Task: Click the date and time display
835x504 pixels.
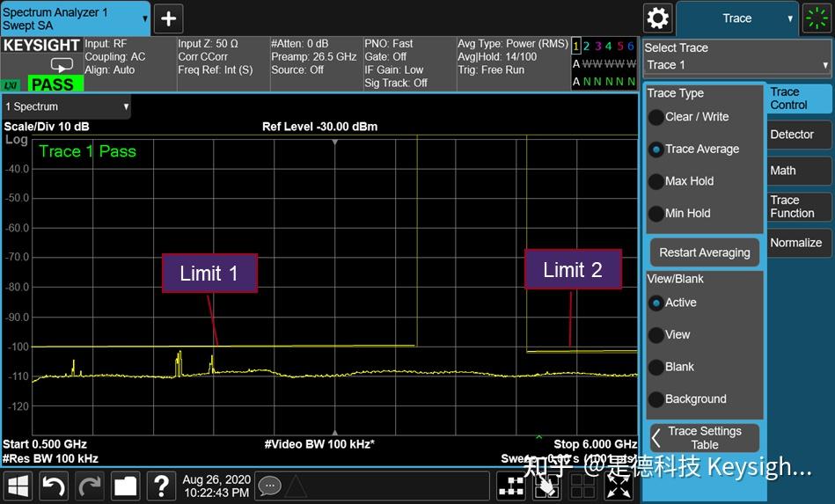Action: (x=216, y=486)
